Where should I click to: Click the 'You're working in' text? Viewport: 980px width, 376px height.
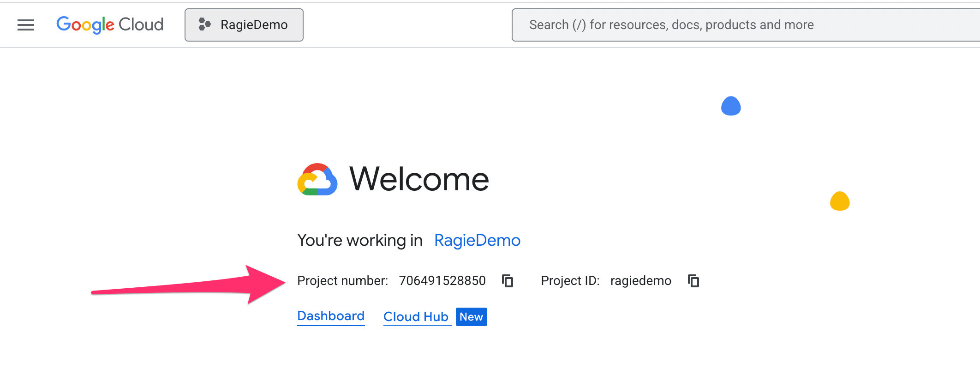pyautogui.click(x=360, y=240)
